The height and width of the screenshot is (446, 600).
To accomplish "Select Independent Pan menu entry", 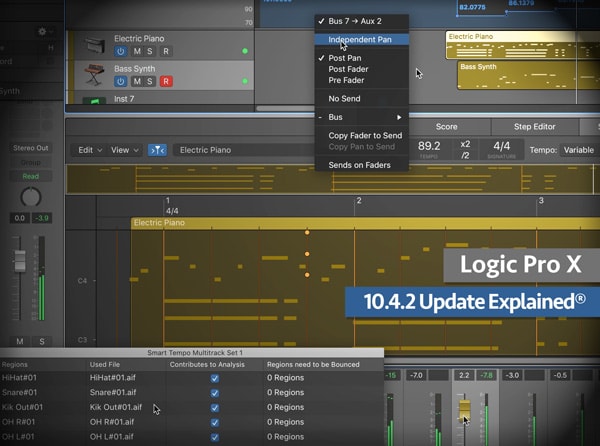I will point(362,40).
